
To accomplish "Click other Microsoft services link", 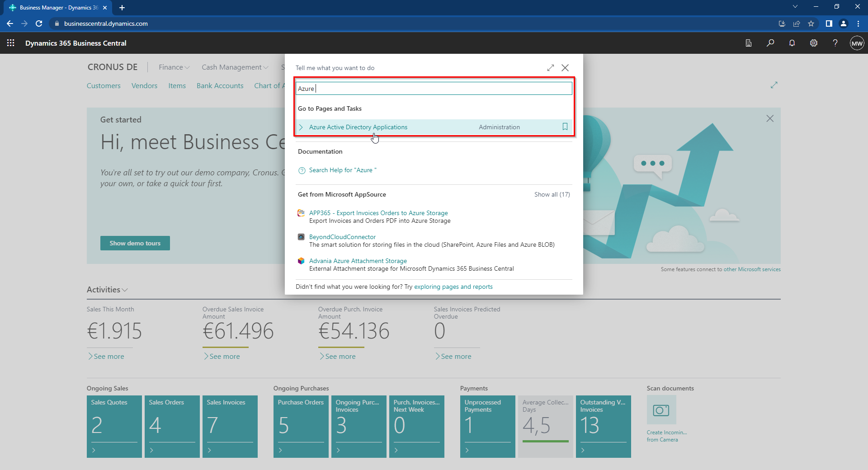I will 752,269.
